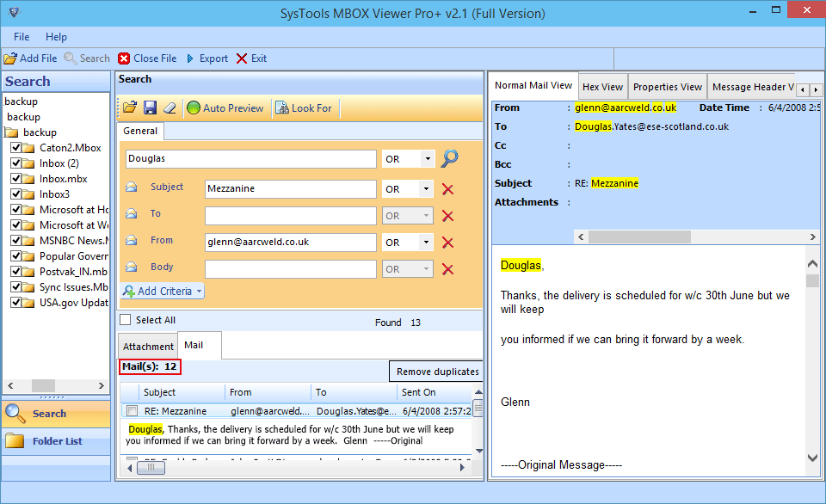The image size is (826, 504).
Task: Remove the Body criteria row
Action: click(447, 269)
